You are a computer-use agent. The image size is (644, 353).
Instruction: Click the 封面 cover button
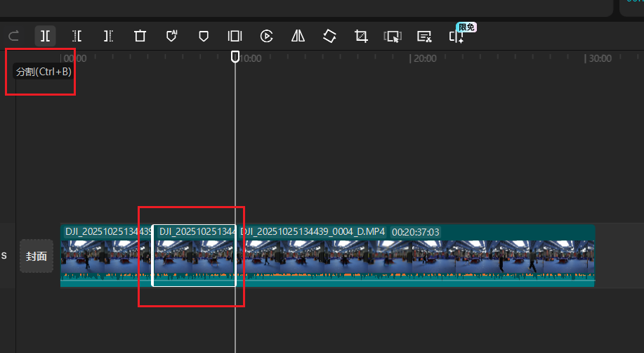click(x=37, y=256)
